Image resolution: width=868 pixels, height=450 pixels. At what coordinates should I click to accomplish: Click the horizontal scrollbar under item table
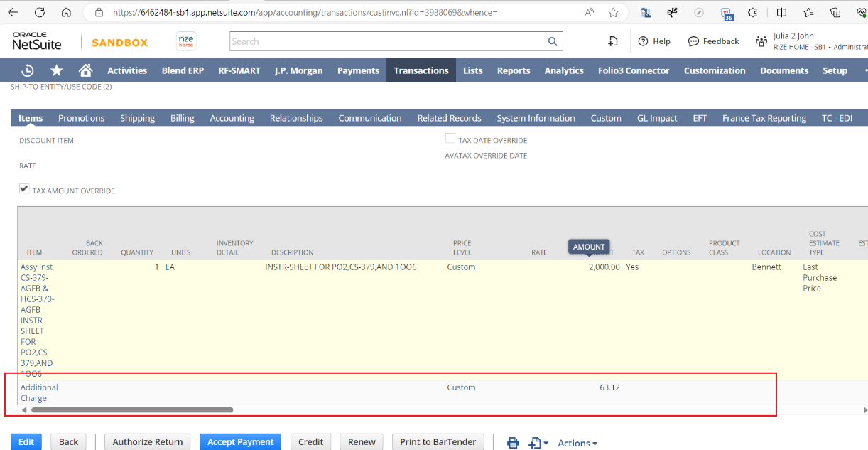click(x=132, y=410)
